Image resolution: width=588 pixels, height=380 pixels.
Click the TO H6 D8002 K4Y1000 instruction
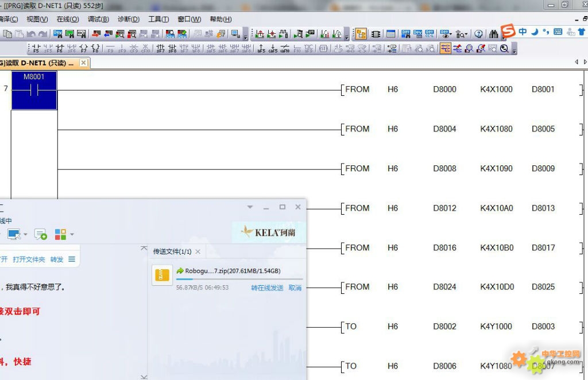point(462,327)
